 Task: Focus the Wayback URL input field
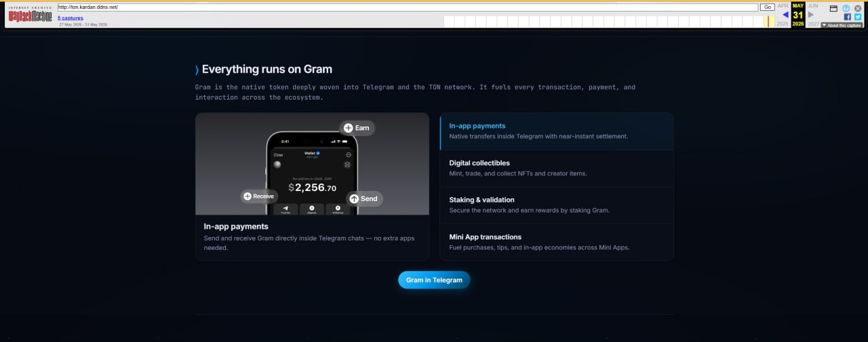pos(408,7)
